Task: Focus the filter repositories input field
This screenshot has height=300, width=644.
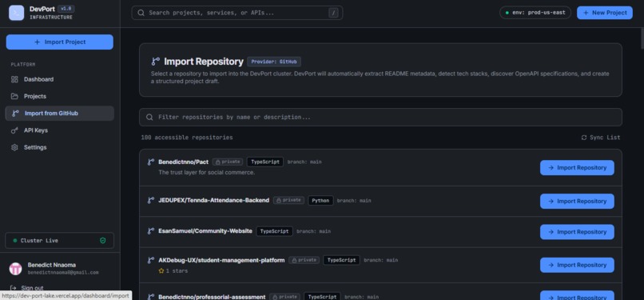Action: pyautogui.click(x=380, y=117)
